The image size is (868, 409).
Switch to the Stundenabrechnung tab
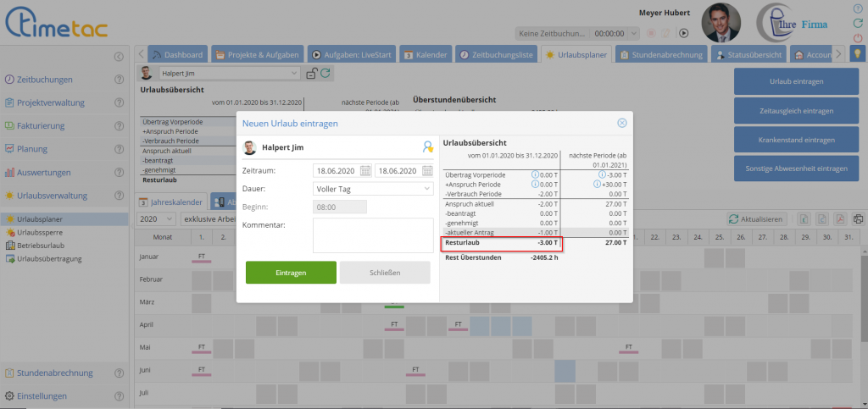(661, 54)
